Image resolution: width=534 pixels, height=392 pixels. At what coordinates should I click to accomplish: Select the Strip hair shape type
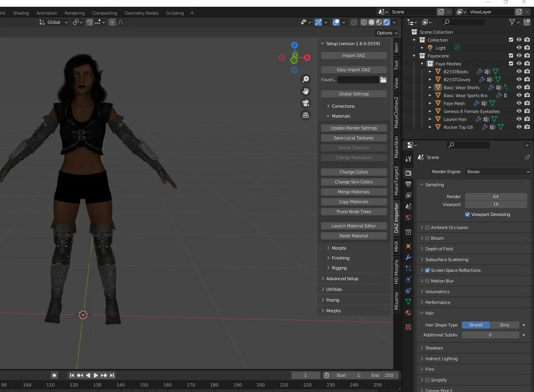pyautogui.click(x=505, y=325)
